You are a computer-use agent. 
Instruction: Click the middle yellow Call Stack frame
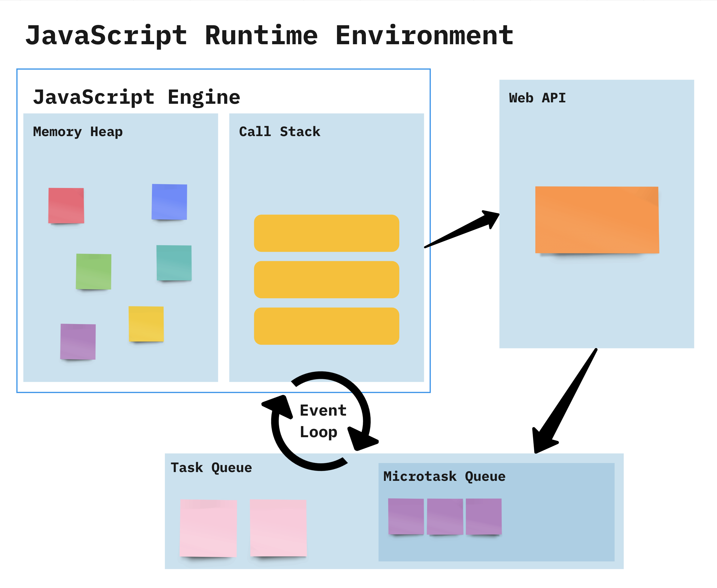327,280
